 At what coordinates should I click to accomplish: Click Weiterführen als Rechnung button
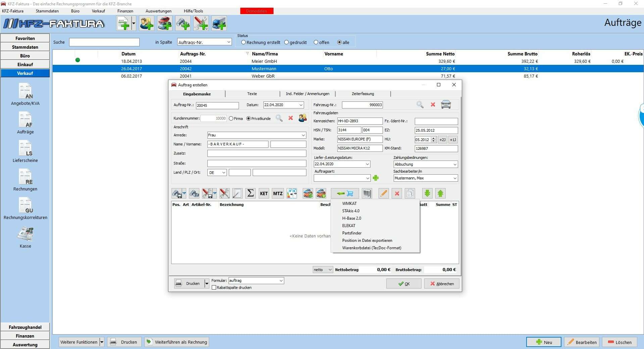click(177, 342)
